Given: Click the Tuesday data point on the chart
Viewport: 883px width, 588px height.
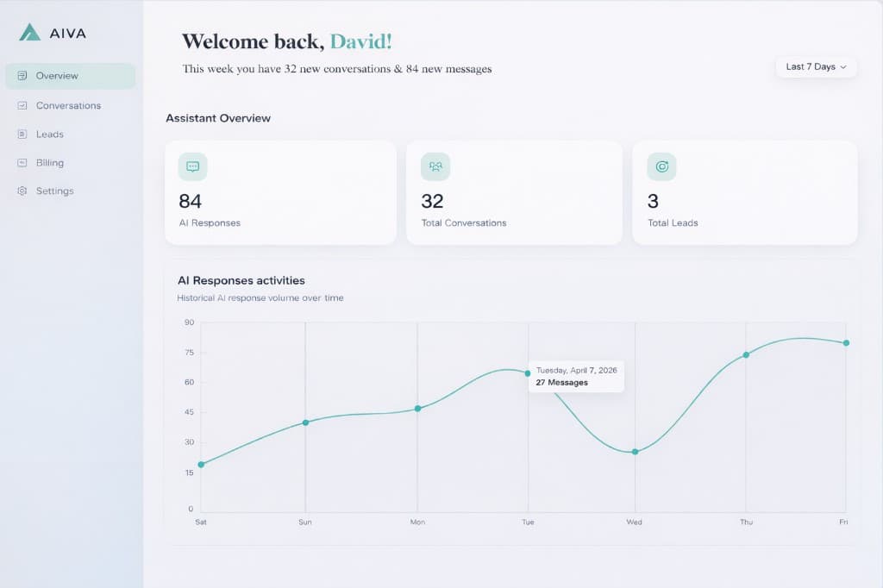Looking at the screenshot, I should click(x=528, y=373).
